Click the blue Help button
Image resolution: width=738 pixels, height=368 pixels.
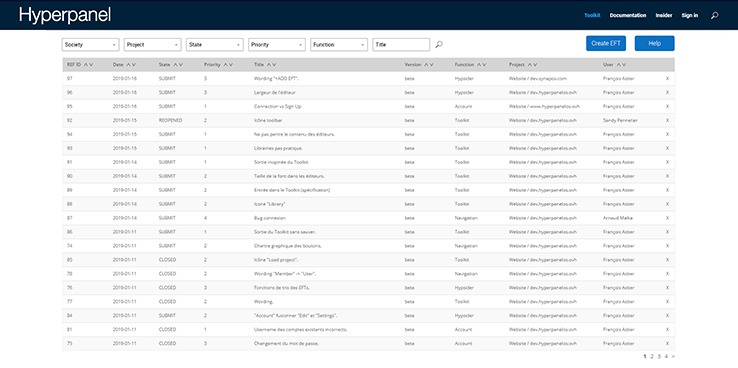click(654, 43)
